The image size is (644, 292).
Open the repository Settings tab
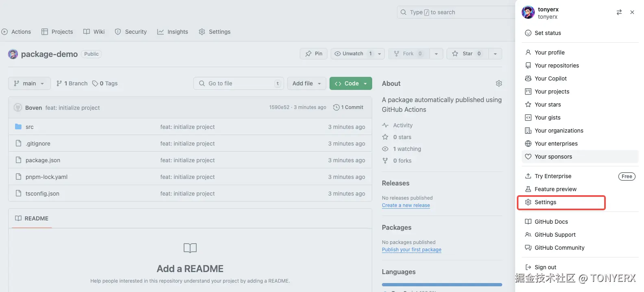(x=215, y=32)
